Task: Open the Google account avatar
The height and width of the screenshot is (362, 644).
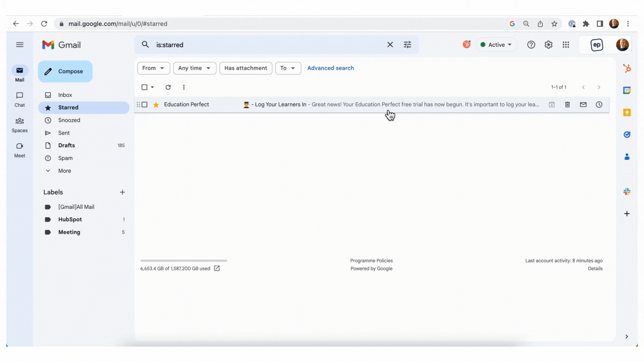Action: pos(623,45)
